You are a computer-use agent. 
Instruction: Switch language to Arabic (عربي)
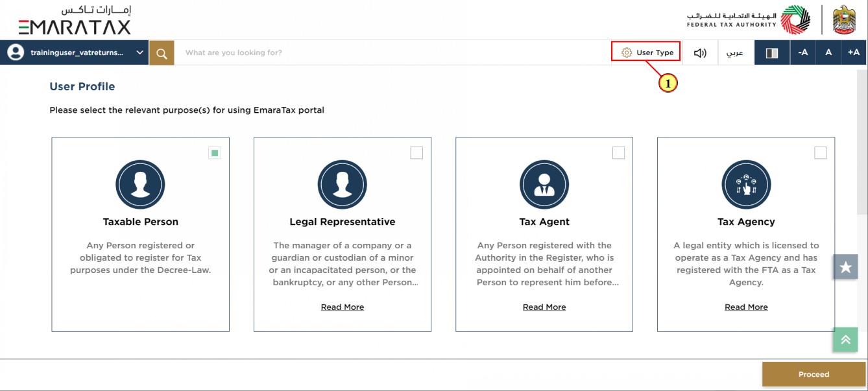pos(735,53)
